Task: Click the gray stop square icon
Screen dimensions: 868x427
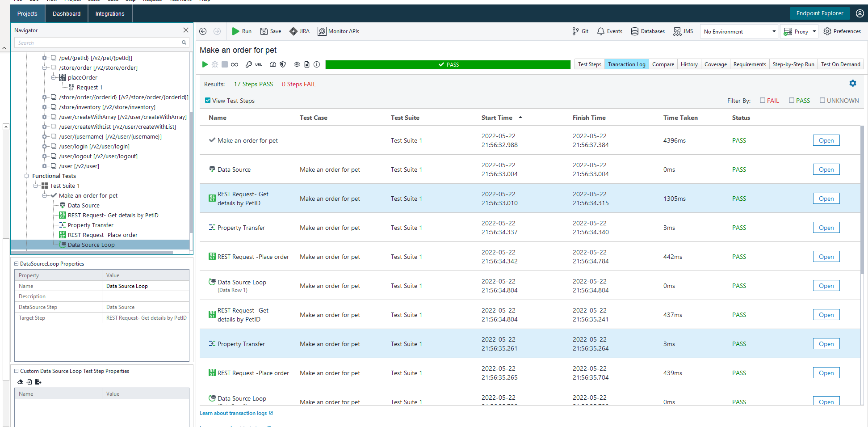Action: 225,64
